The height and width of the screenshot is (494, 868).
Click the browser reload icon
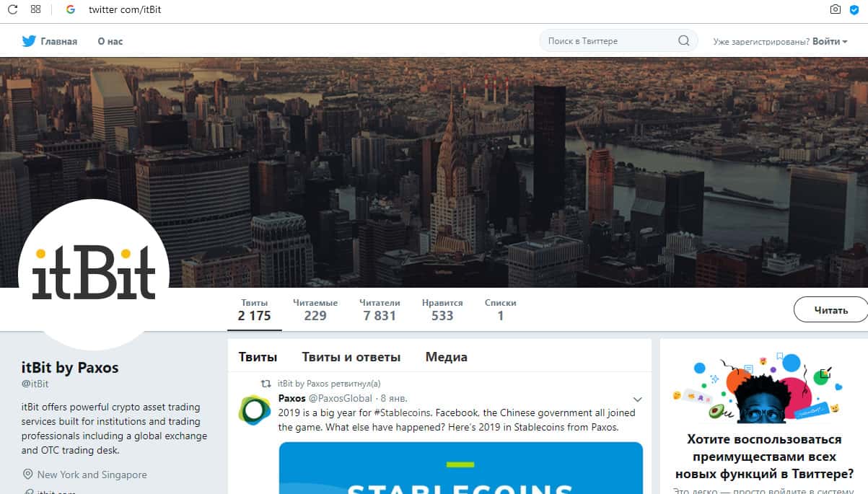tap(12, 9)
